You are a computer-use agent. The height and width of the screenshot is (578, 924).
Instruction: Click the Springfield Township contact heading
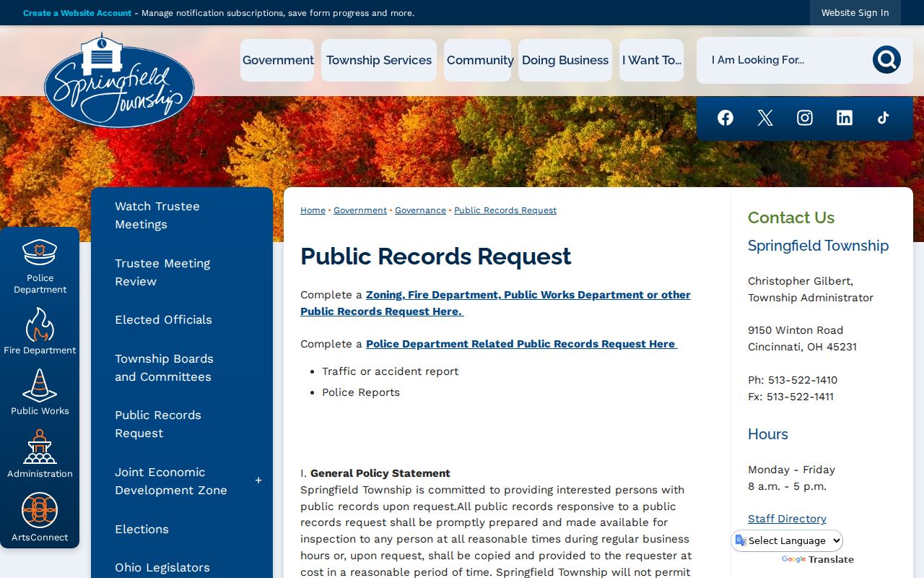point(818,246)
